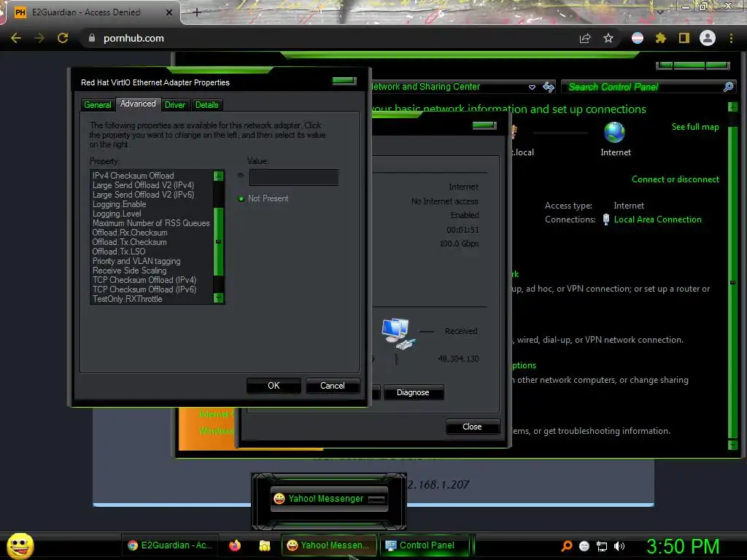Select Logging.Level property
This screenshot has width=747, height=560.
click(x=117, y=214)
